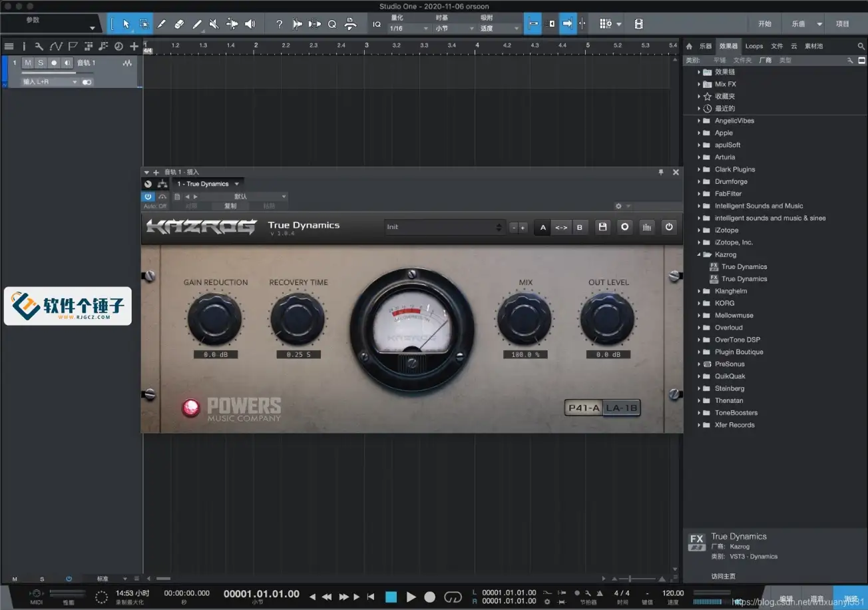Click the RECOVERY TIME knob
868x610 pixels.
(x=298, y=319)
